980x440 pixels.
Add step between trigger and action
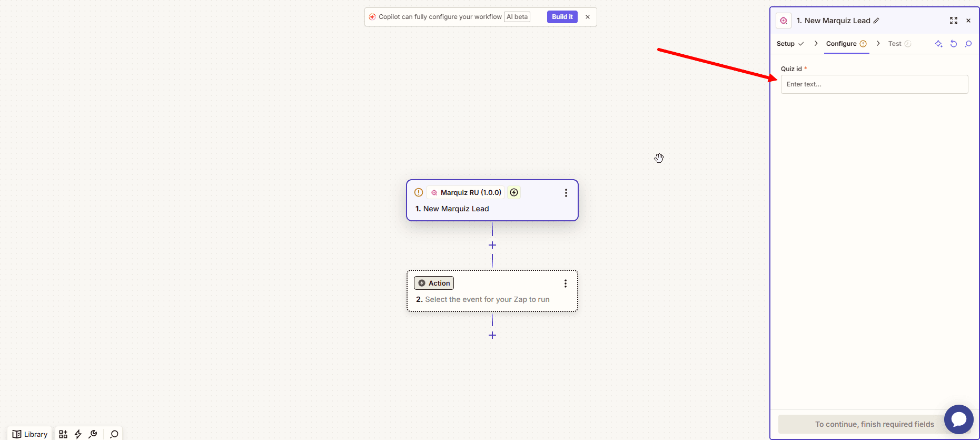(x=492, y=245)
